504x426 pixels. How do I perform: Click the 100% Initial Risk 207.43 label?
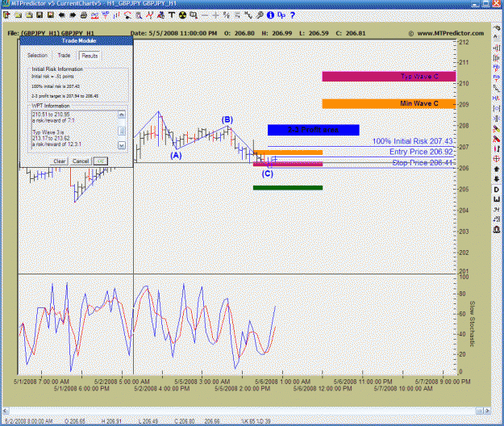412,141
